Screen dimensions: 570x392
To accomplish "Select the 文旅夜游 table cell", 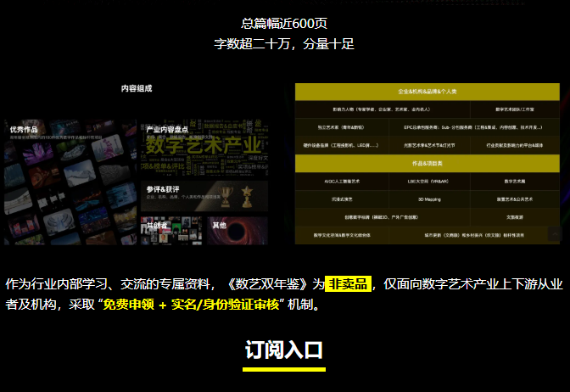I will tap(516, 216).
